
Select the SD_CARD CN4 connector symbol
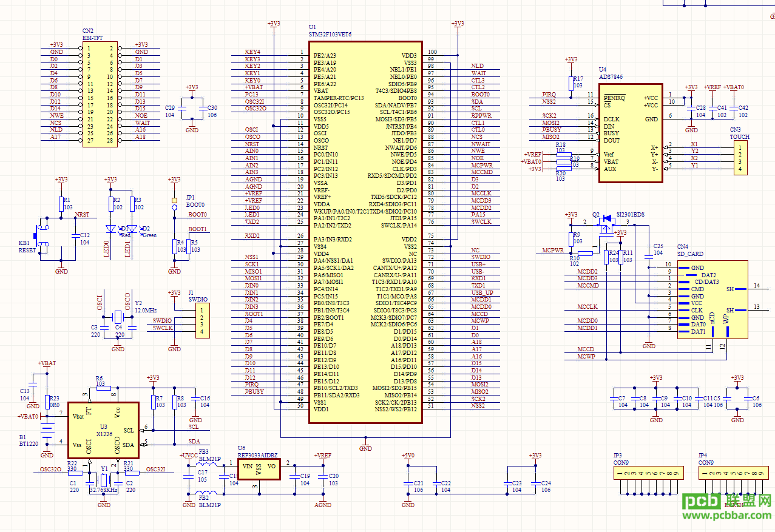click(712, 300)
